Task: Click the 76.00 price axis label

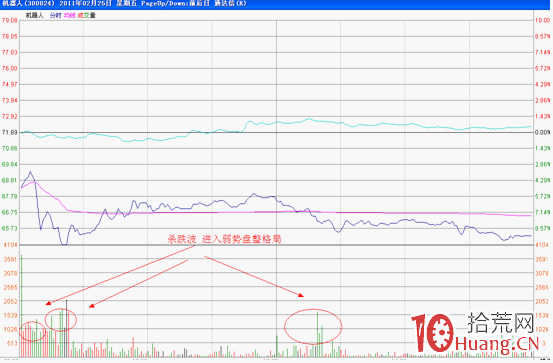Action: tap(10, 68)
